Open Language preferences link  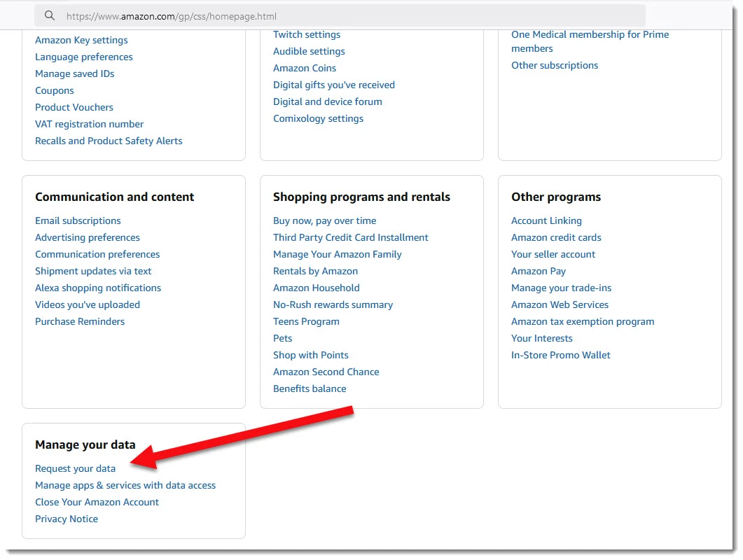(x=84, y=57)
